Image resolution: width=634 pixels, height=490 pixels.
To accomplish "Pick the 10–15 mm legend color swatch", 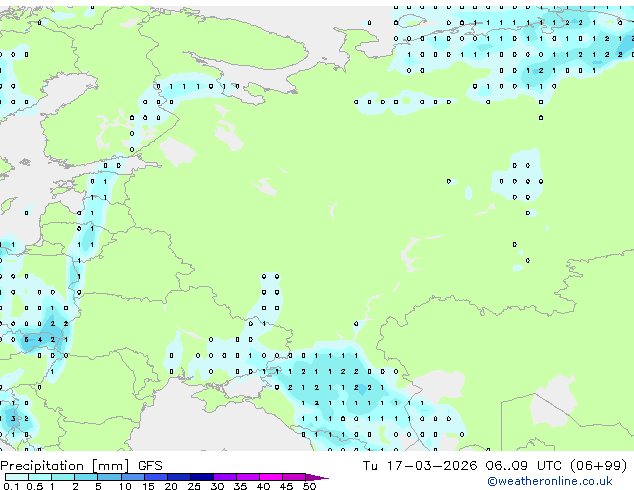I will [x=132, y=477].
